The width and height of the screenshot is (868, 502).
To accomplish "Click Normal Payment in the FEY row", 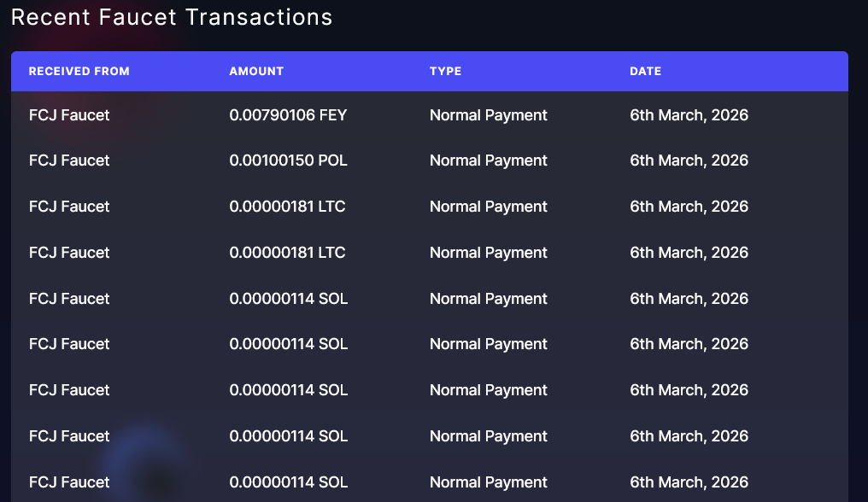I will [x=489, y=115].
